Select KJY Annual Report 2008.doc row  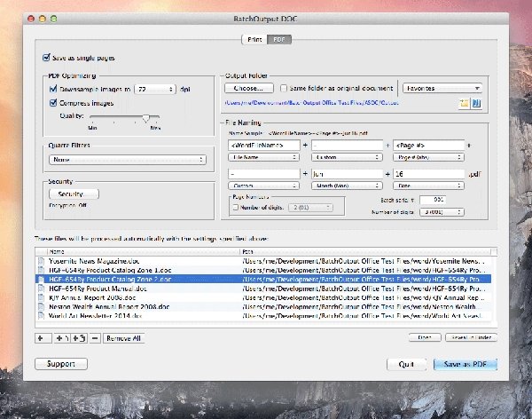[263, 297]
